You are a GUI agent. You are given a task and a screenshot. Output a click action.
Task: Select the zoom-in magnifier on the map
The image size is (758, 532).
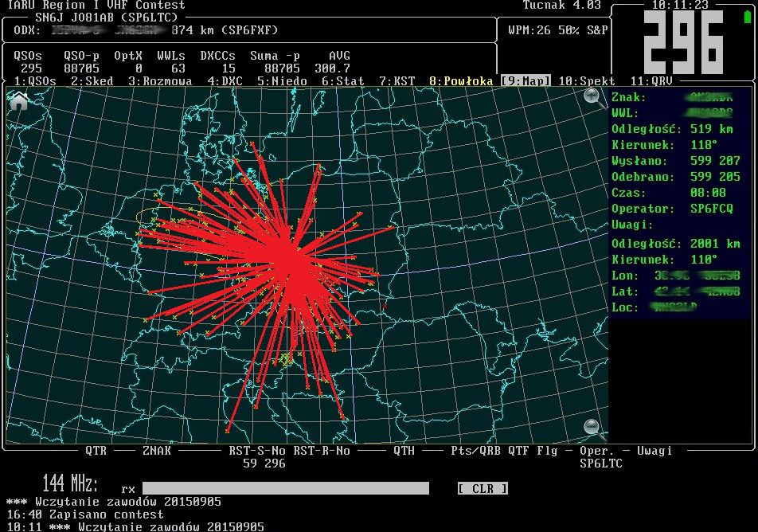click(x=592, y=96)
